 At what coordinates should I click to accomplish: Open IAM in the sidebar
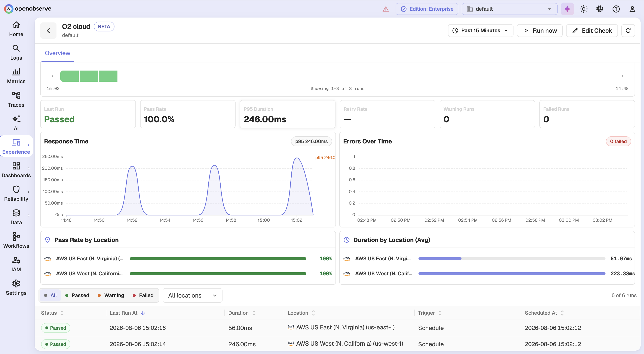click(16, 264)
